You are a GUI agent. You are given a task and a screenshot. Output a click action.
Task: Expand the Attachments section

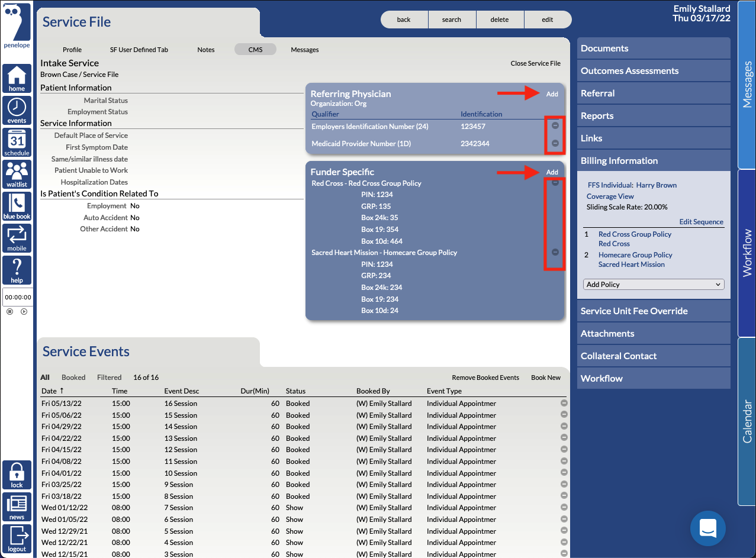coord(654,334)
